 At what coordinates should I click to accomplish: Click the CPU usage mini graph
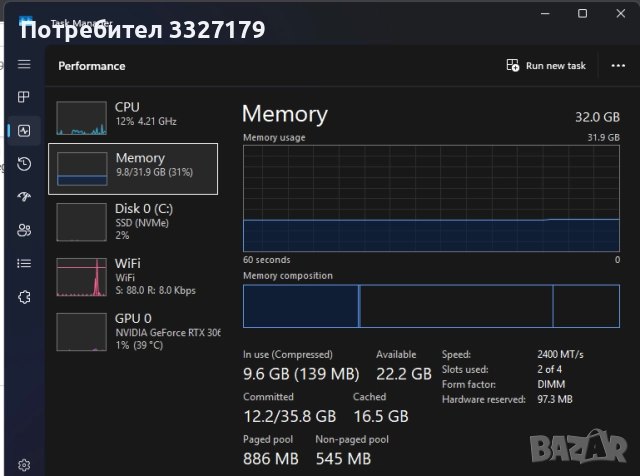click(82, 118)
